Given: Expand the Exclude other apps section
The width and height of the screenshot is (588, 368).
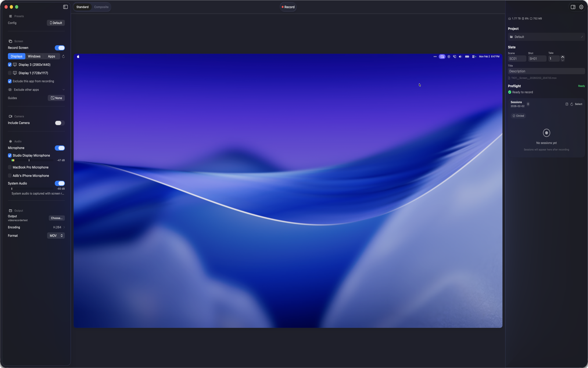Looking at the screenshot, I should (63, 90).
